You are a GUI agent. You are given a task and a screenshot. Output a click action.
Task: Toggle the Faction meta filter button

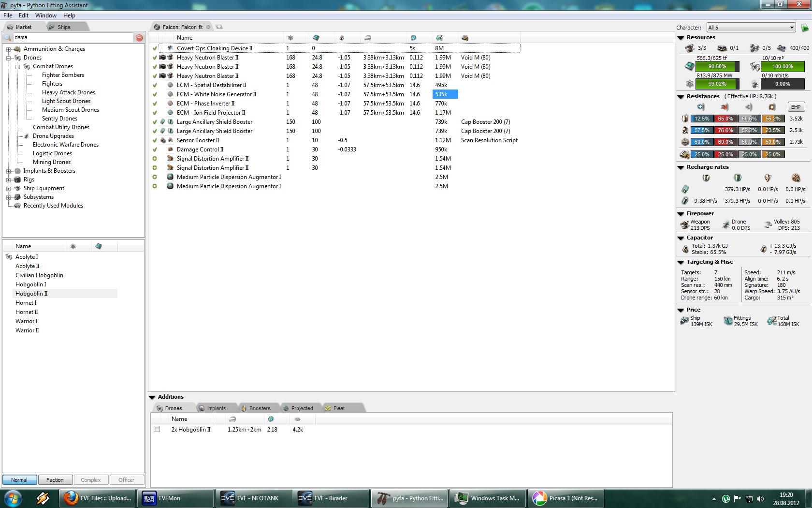55,480
